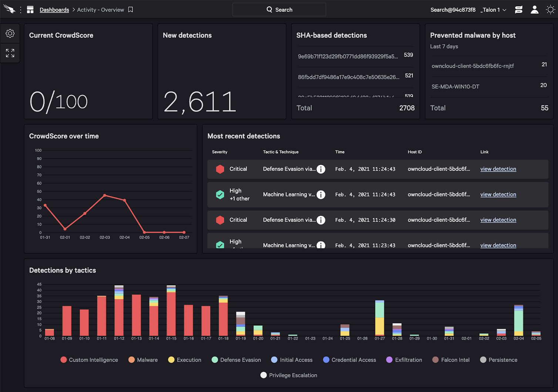Click view detection on the last detection row
The width and height of the screenshot is (558, 392).
coord(498,245)
